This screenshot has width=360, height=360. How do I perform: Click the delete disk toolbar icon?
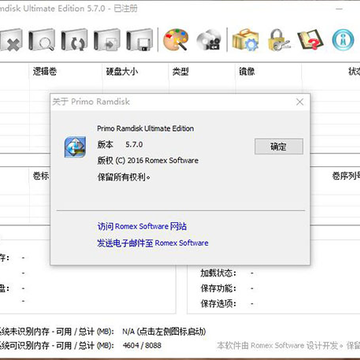pos(11,40)
